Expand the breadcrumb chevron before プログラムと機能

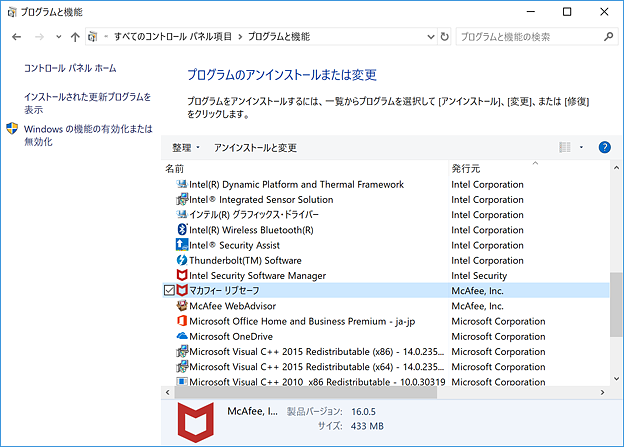click(240, 37)
